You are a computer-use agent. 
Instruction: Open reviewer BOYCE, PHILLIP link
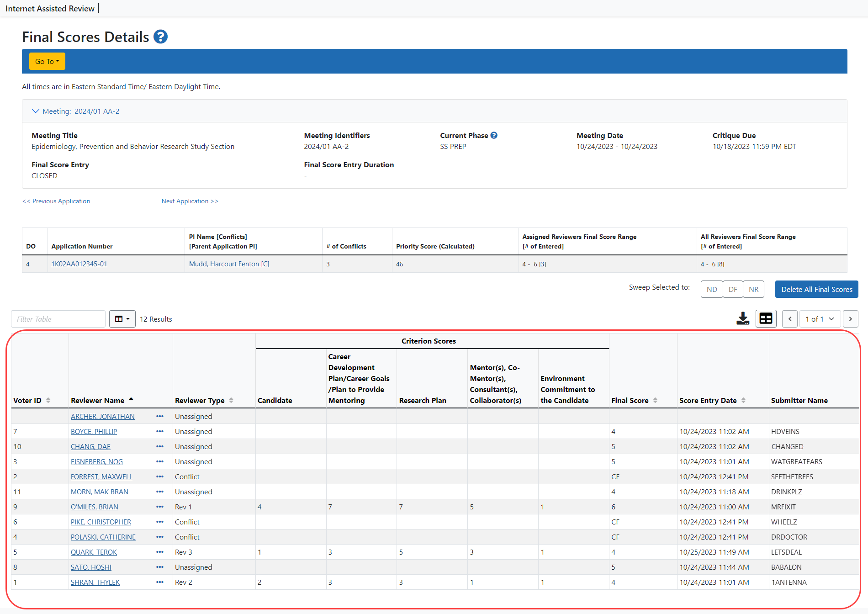click(x=94, y=431)
